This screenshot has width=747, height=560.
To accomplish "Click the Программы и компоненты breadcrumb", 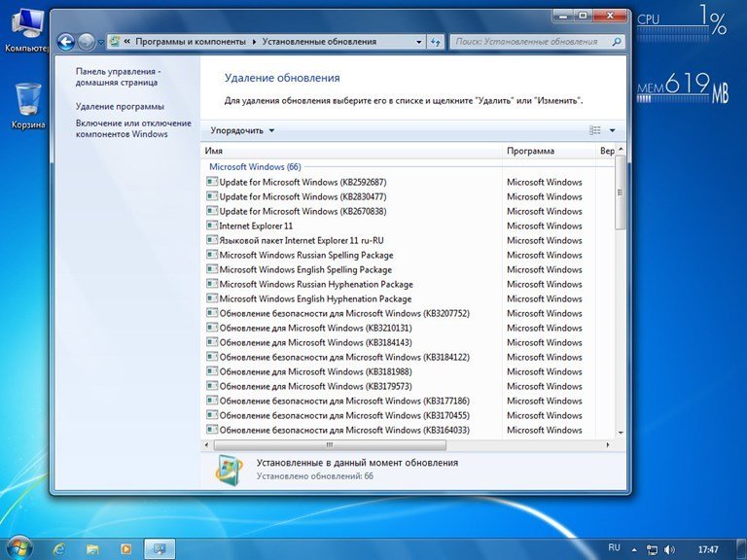I will point(191,42).
